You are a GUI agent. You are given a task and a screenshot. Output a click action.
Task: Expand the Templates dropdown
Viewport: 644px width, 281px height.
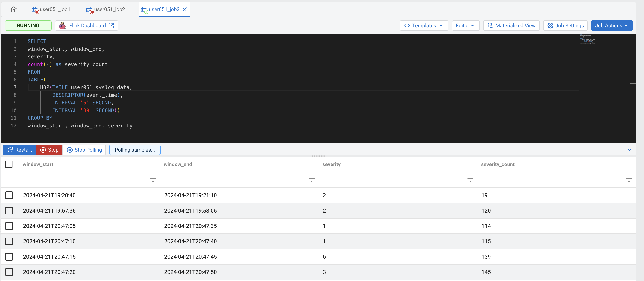click(424, 26)
